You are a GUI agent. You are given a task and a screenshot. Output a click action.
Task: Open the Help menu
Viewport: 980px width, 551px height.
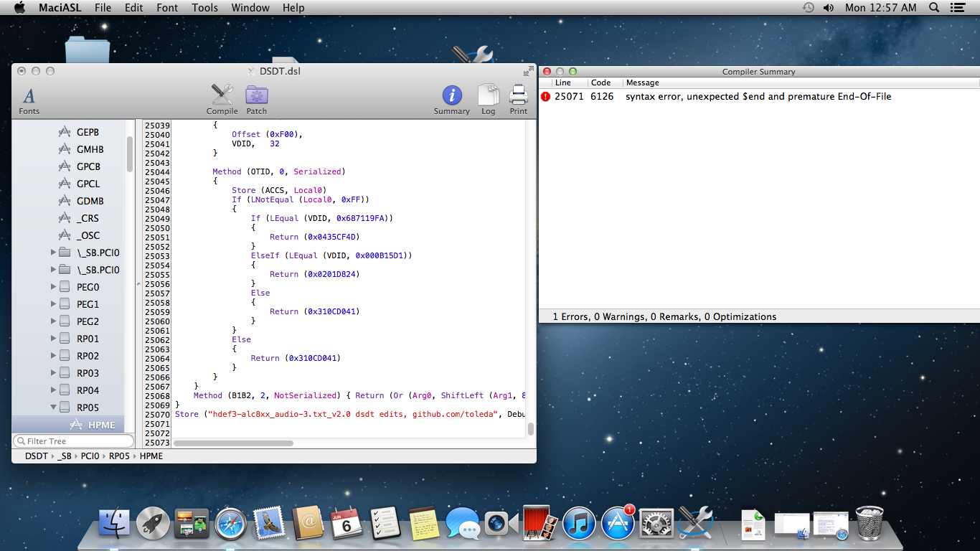coord(293,8)
